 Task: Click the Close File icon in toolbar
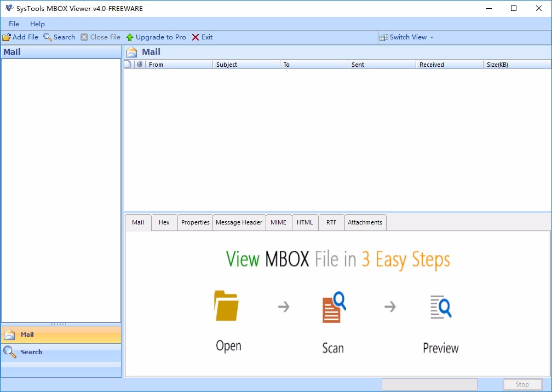(84, 37)
